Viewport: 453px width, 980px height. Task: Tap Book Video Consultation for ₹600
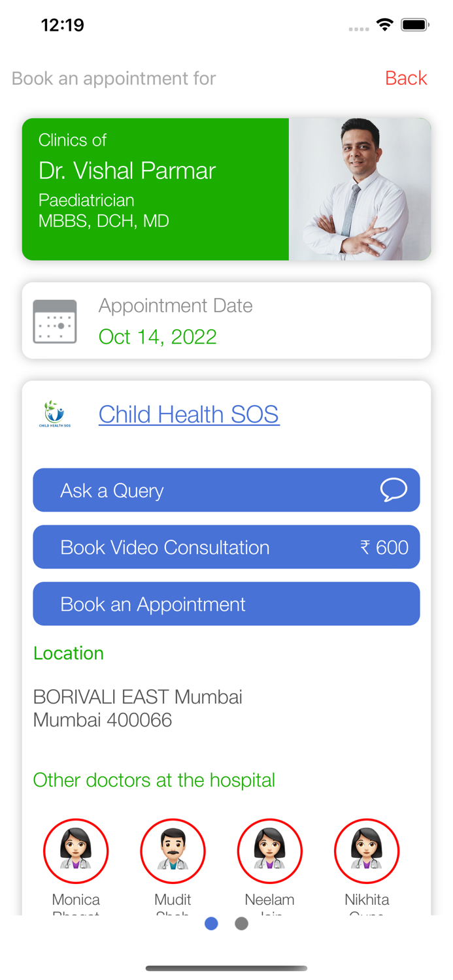click(226, 547)
